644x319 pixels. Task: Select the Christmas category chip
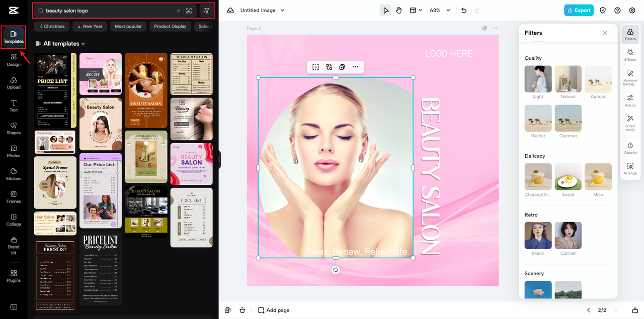click(52, 26)
